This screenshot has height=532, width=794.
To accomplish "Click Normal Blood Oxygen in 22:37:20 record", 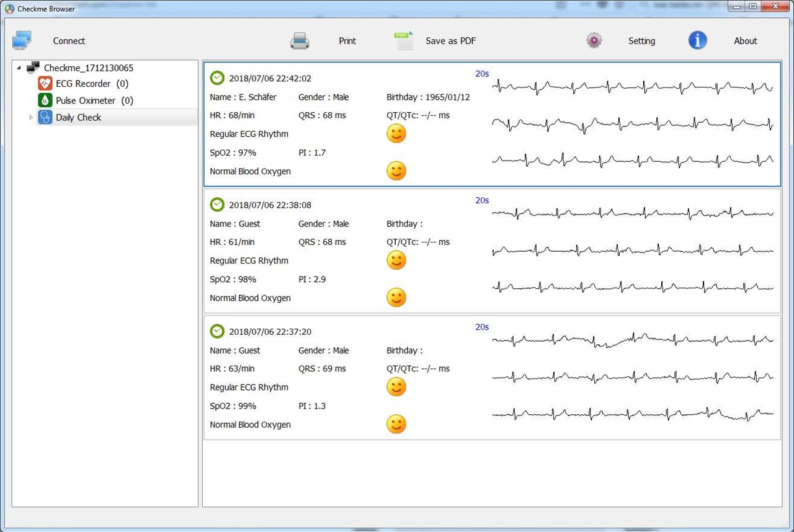I will (x=250, y=424).
